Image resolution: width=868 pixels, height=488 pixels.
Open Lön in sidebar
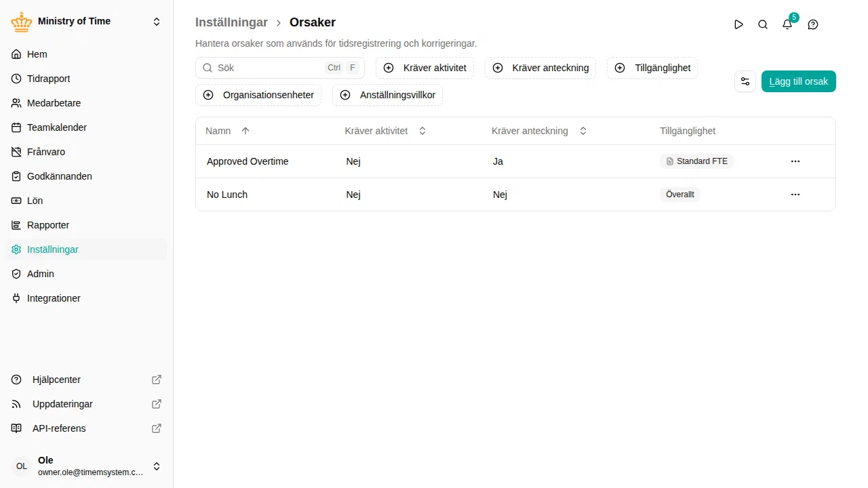pos(86,201)
